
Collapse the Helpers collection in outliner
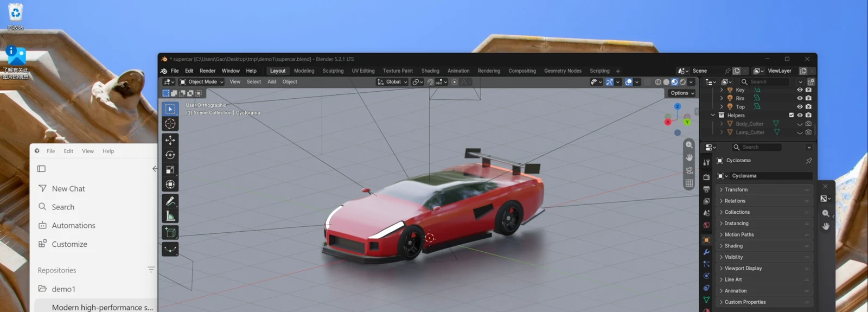pyautogui.click(x=713, y=115)
